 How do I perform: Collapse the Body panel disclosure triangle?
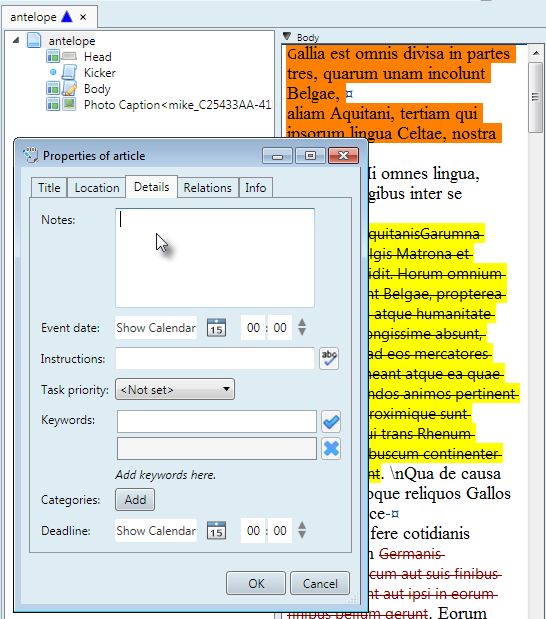coord(287,37)
